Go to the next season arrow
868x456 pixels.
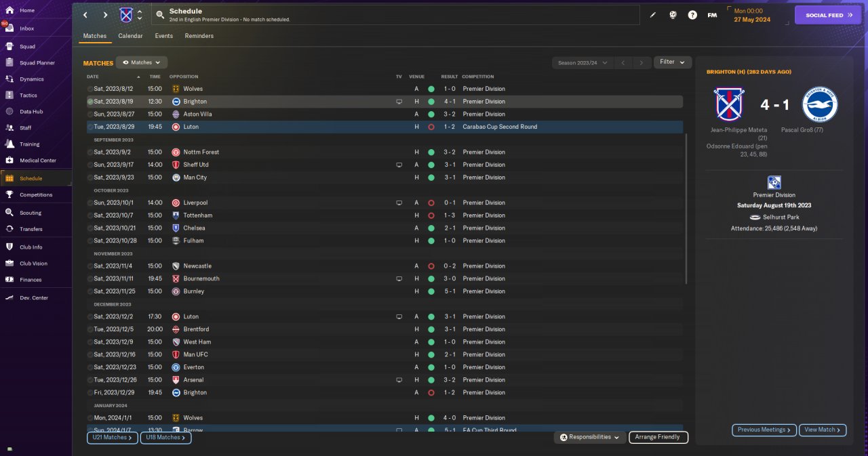pyautogui.click(x=642, y=62)
